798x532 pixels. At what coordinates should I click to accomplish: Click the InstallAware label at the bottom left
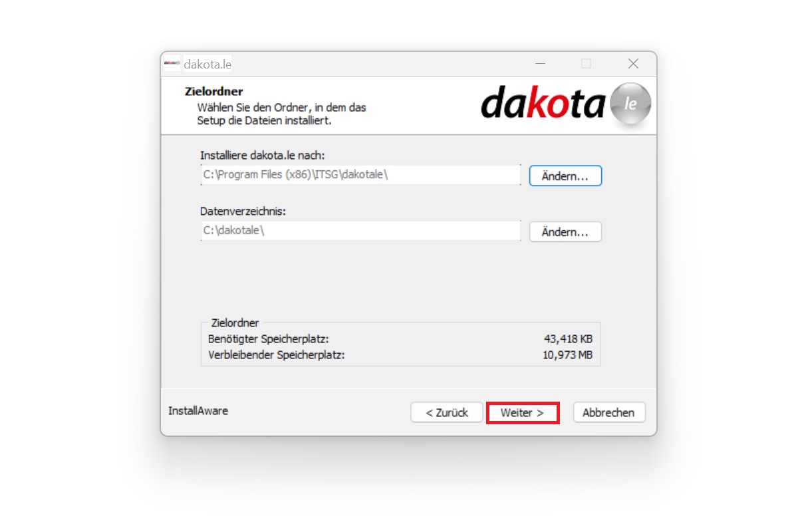(x=198, y=411)
